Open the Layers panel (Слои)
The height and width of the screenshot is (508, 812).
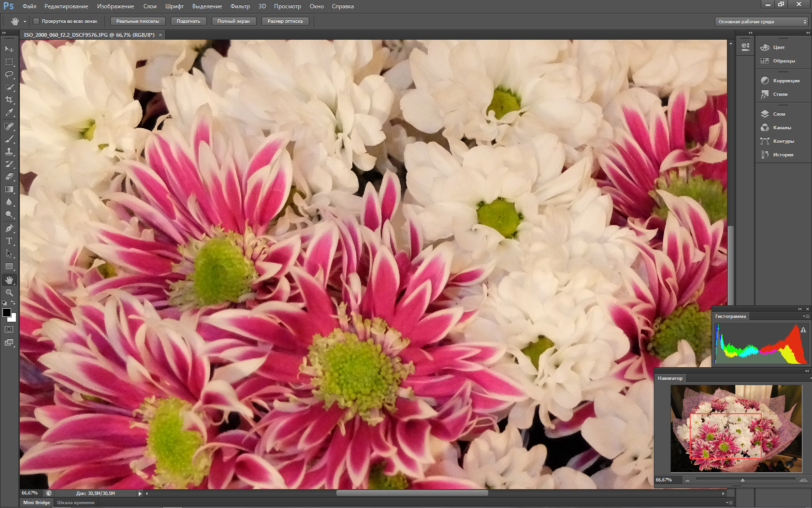pyautogui.click(x=779, y=114)
